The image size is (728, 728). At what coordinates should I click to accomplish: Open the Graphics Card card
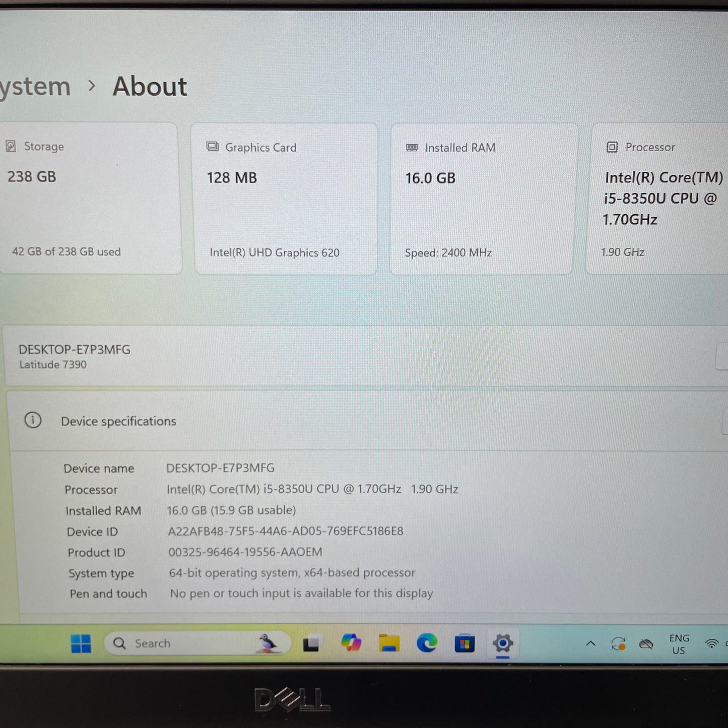click(285, 199)
